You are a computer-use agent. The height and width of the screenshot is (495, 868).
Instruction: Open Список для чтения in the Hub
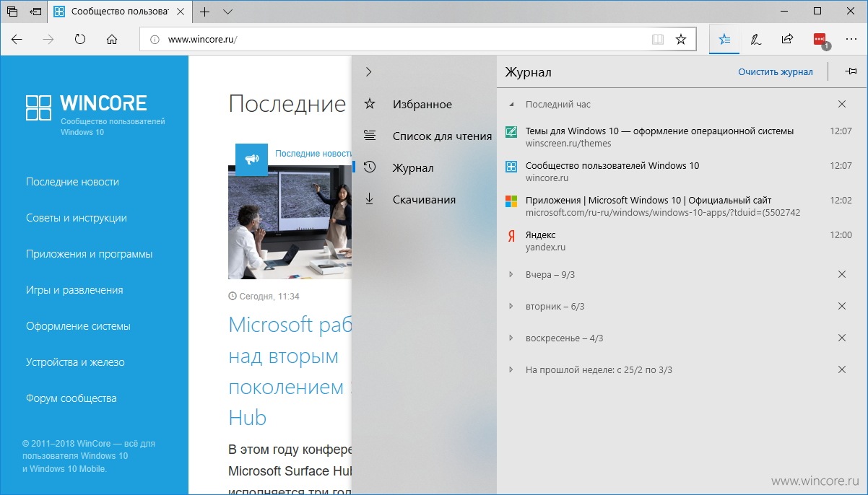(424, 136)
